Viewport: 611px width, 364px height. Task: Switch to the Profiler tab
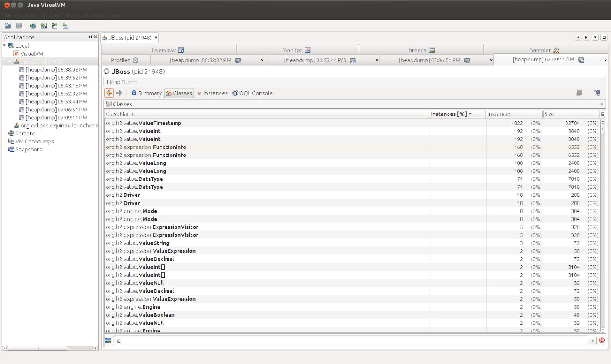(x=125, y=60)
